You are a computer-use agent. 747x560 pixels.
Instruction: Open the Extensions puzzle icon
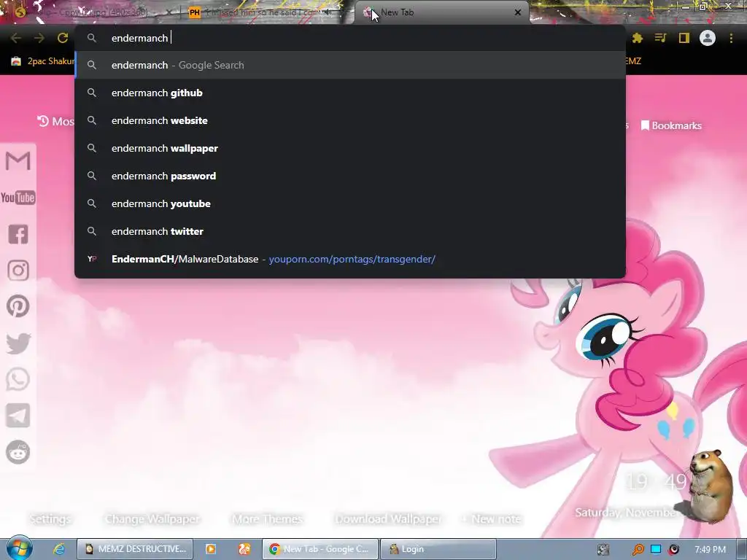coord(638,38)
